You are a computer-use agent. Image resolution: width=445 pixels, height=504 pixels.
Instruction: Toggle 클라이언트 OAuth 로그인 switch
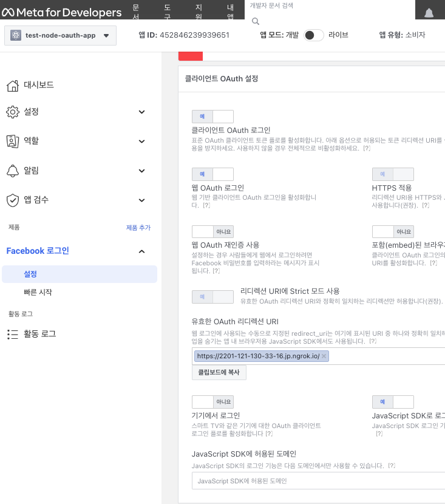[212, 117]
